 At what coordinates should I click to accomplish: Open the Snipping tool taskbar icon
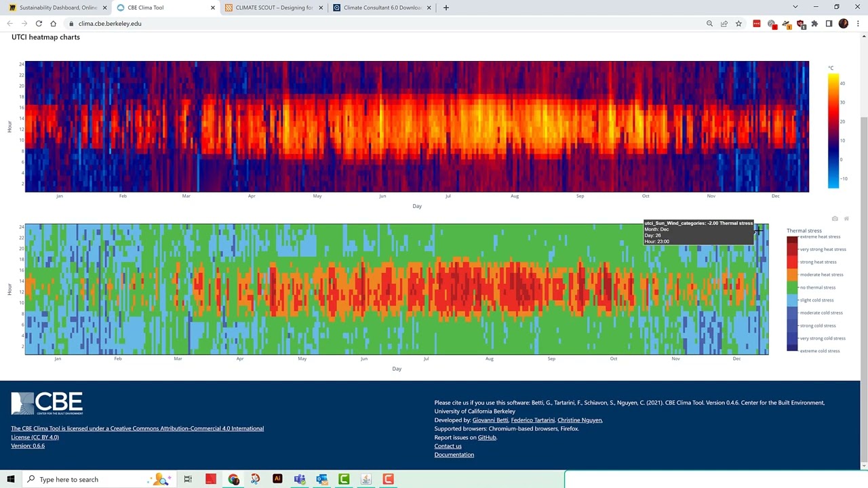point(254,479)
